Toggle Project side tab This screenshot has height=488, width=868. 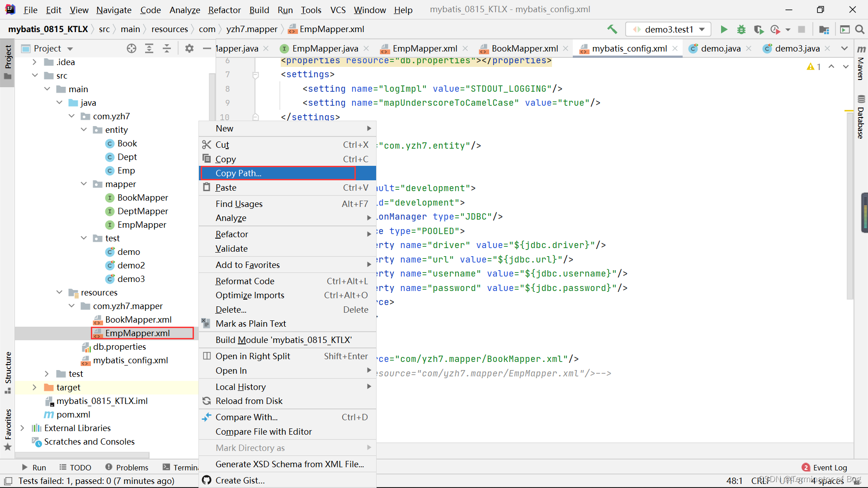tap(8, 62)
